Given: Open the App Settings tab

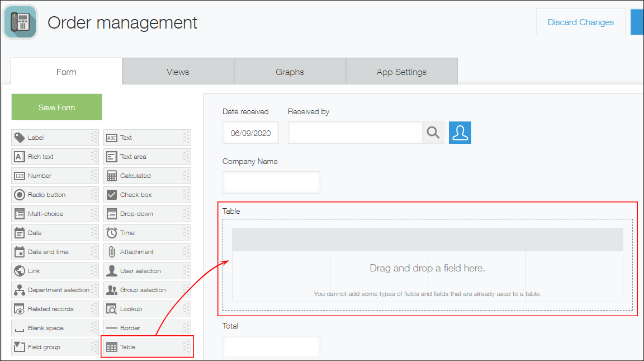Looking at the screenshot, I should tap(401, 71).
